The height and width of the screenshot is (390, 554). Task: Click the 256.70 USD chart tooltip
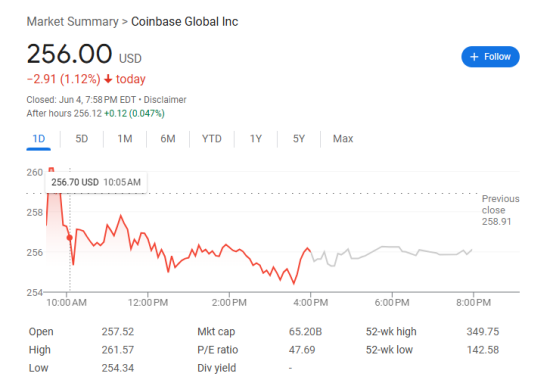tap(96, 182)
